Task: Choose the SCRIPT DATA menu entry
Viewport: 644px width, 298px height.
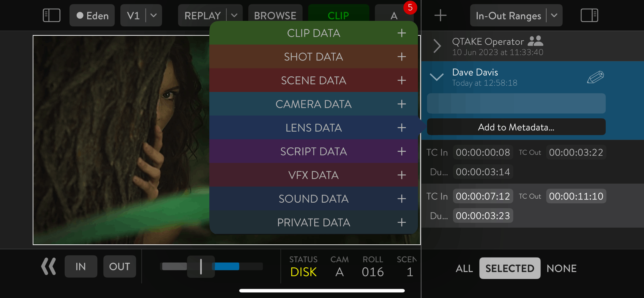Action: [x=313, y=151]
